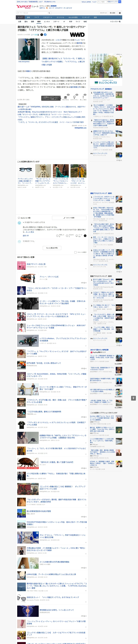Click the keyword search magnifier button
This screenshot has width=138, height=644.
49,13
